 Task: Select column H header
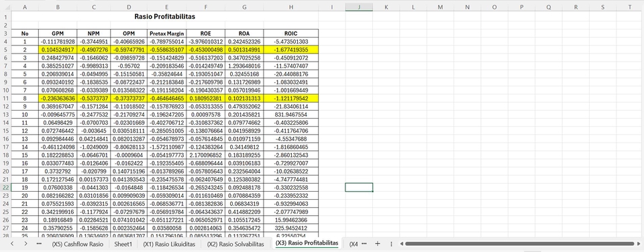(290, 7)
